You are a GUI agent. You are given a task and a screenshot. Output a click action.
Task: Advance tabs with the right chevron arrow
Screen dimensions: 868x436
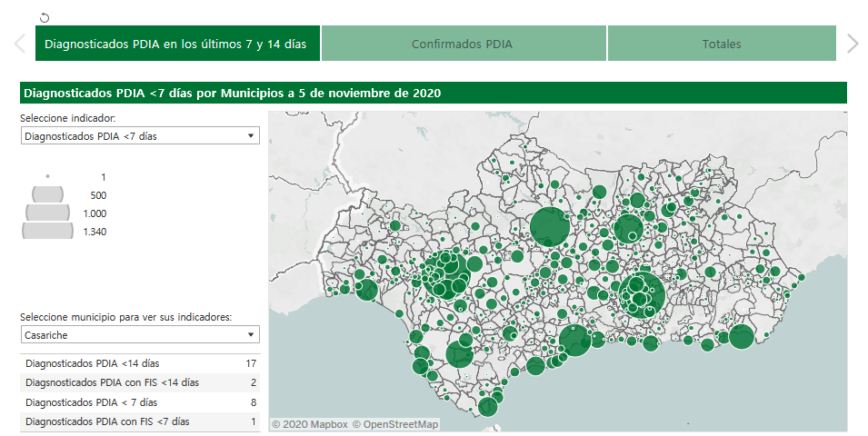point(852,44)
